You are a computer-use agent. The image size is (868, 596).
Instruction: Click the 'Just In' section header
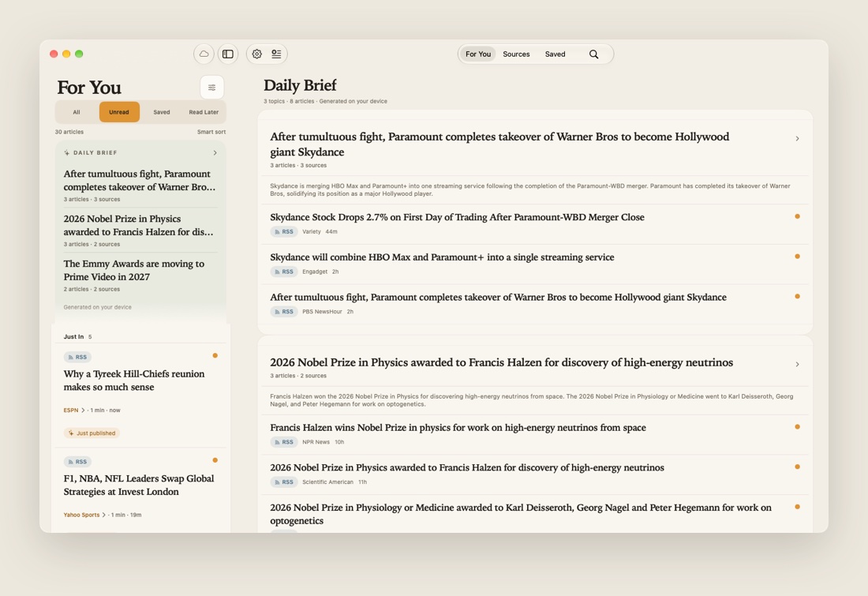coord(77,337)
